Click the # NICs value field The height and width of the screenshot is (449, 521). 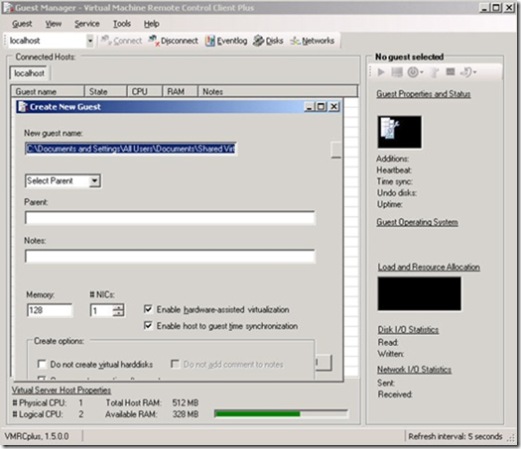click(101, 311)
